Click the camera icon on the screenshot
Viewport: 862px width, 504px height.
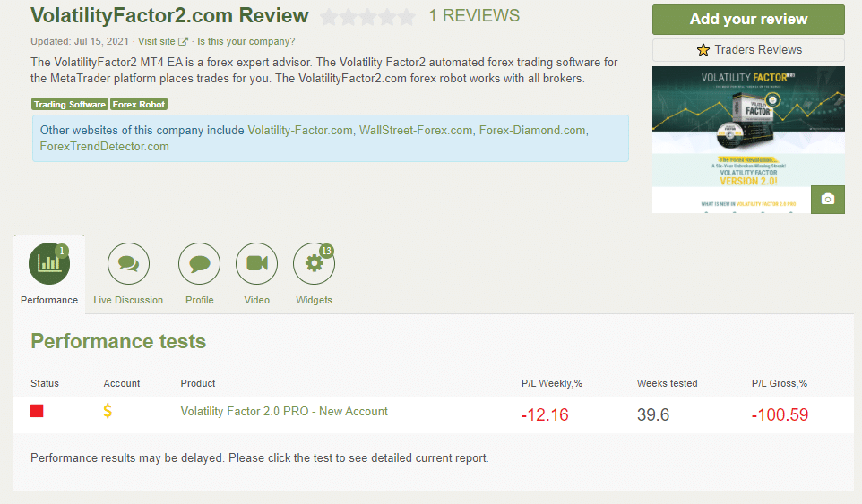[827, 199]
